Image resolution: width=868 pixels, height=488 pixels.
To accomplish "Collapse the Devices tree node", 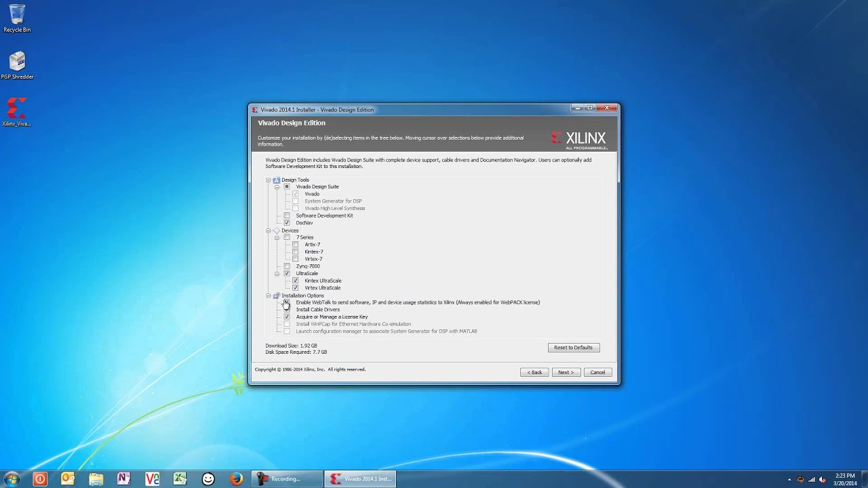I will click(x=268, y=230).
